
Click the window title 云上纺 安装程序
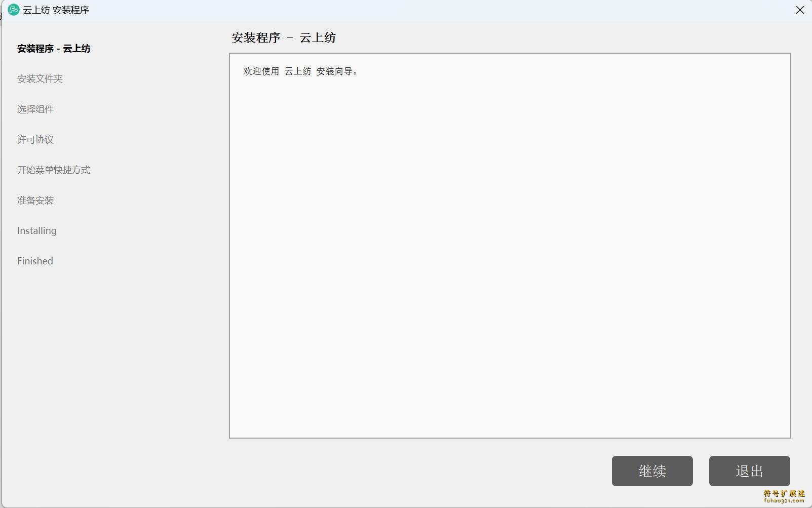(56, 10)
